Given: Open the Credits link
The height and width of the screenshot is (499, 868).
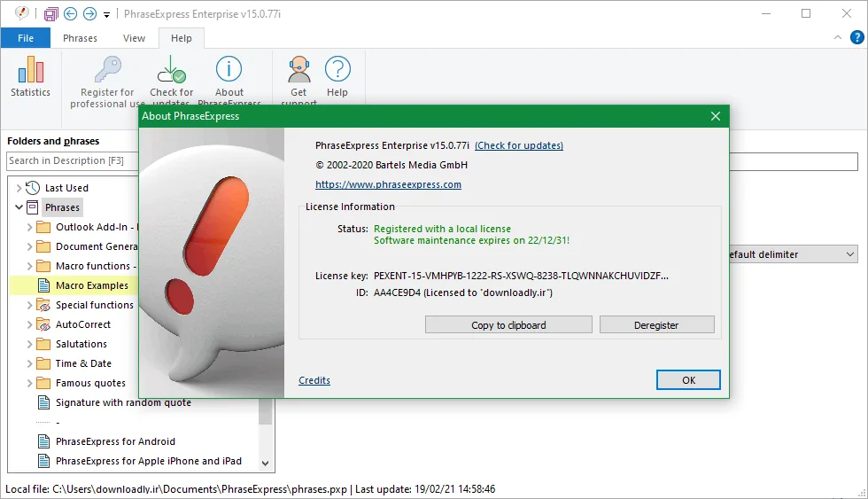Looking at the screenshot, I should point(314,380).
